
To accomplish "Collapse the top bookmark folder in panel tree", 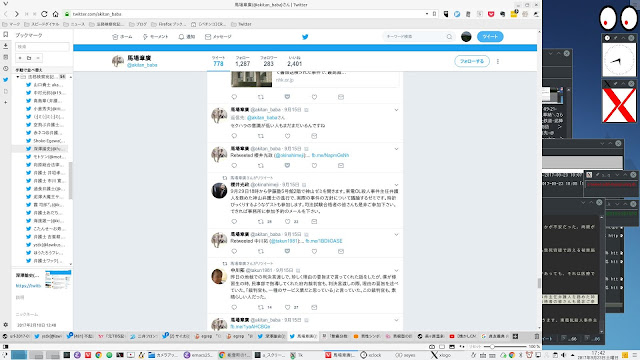I will click(18, 77).
